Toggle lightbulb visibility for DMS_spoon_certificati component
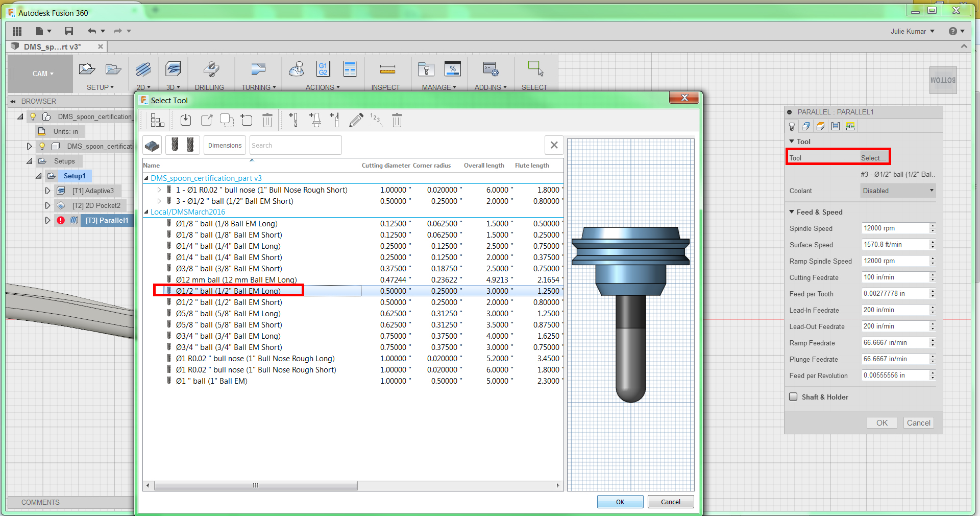980x516 pixels. click(x=42, y=146)
